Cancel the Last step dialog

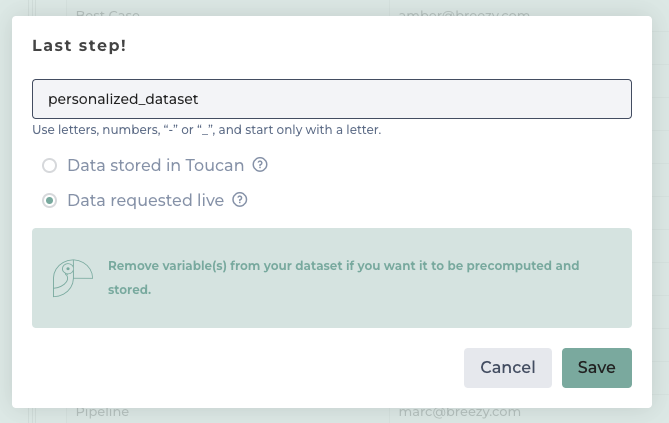tap(508, 367)
